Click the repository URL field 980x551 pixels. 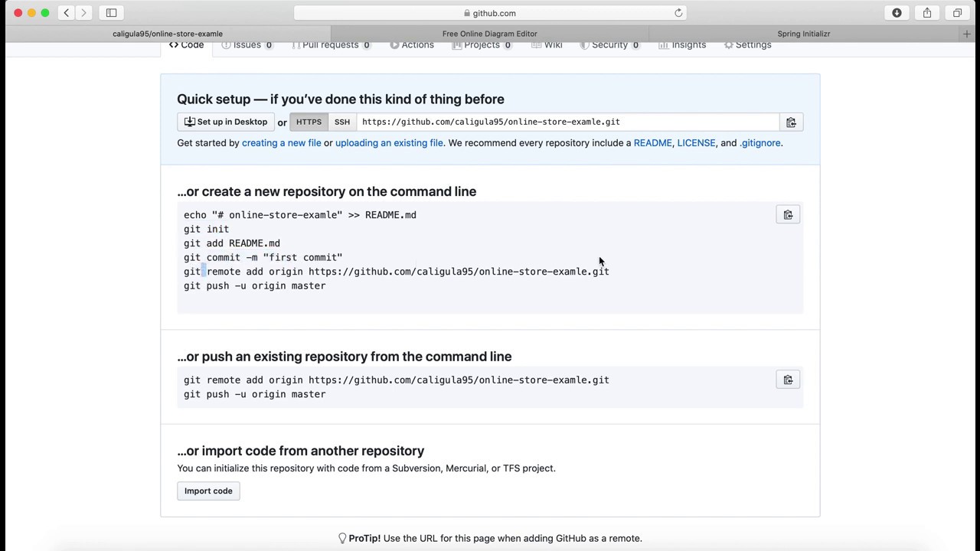click(x=567, y=122)
